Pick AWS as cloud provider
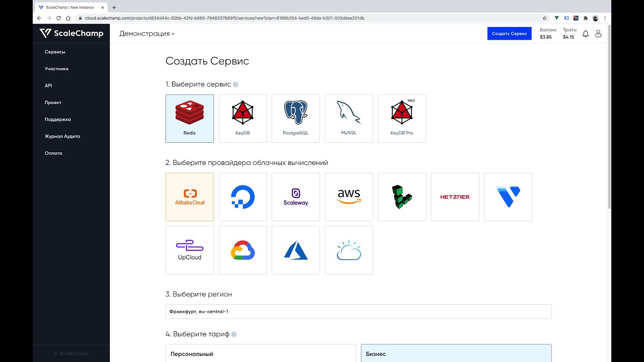This screenshot has height=362, width=644. [349, 197]
